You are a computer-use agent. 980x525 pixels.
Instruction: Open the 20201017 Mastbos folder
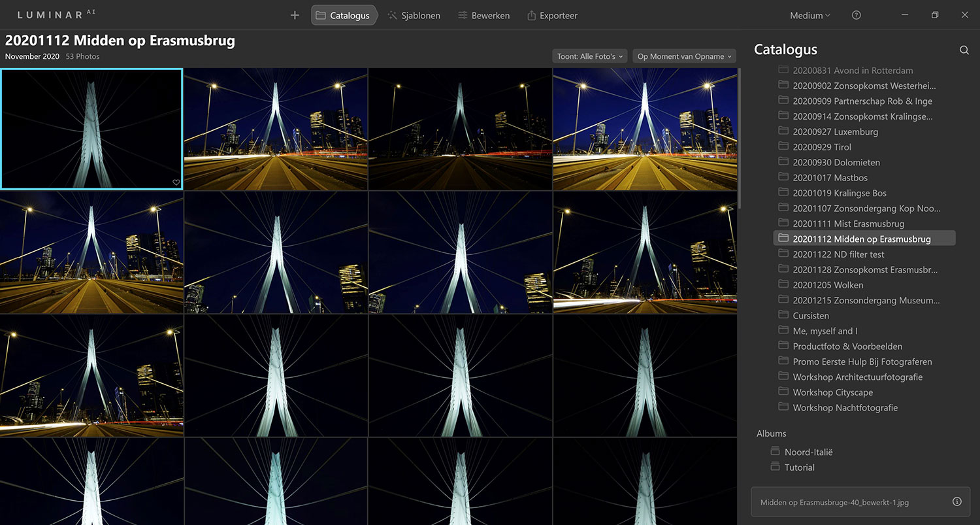[x=830, y=177]
